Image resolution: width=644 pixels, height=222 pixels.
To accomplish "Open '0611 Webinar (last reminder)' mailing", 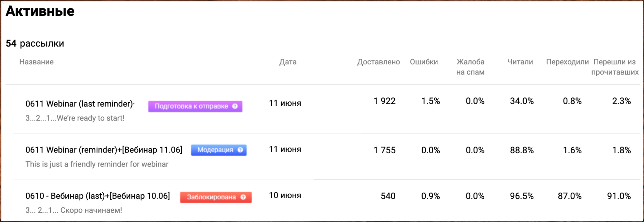I will pyautogui.click(x=80, y=104).
